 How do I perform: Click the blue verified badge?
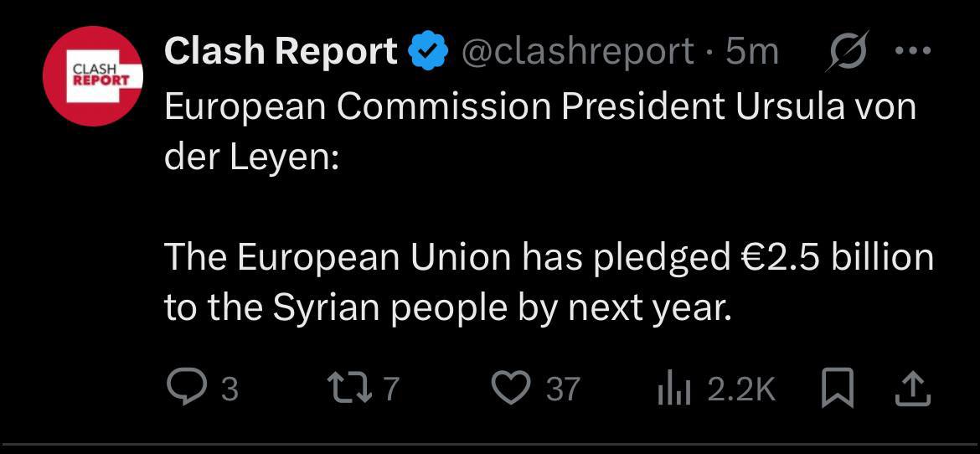coord(427,53)
